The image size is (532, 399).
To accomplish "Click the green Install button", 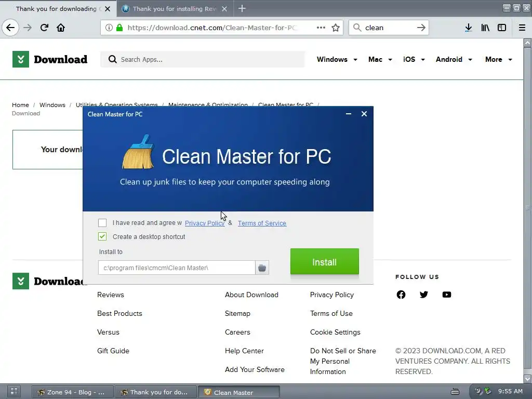I will click(x=324, y=262).
